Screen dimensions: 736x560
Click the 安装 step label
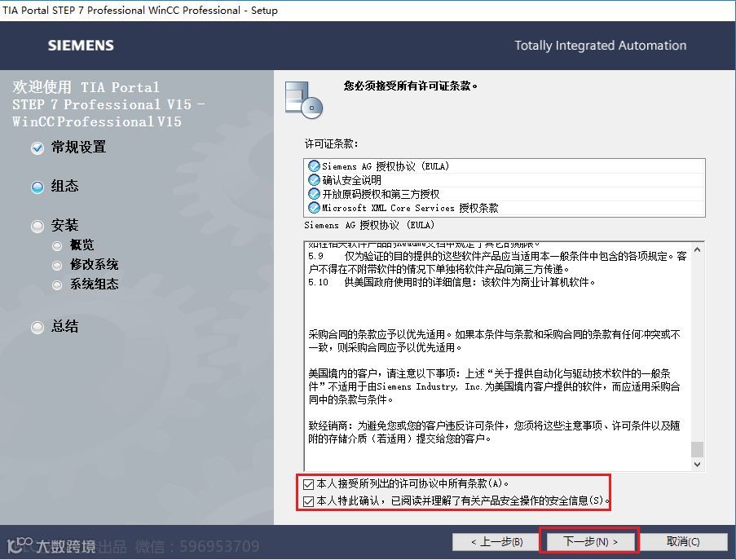(x=64, y=226)
